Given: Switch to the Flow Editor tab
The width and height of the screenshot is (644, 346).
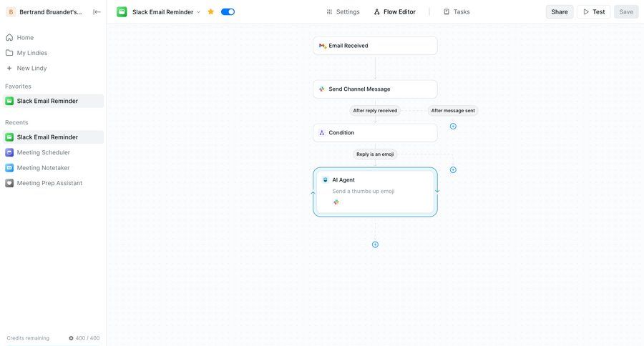Looking at the screenshot, I should (x=395, y=12).
